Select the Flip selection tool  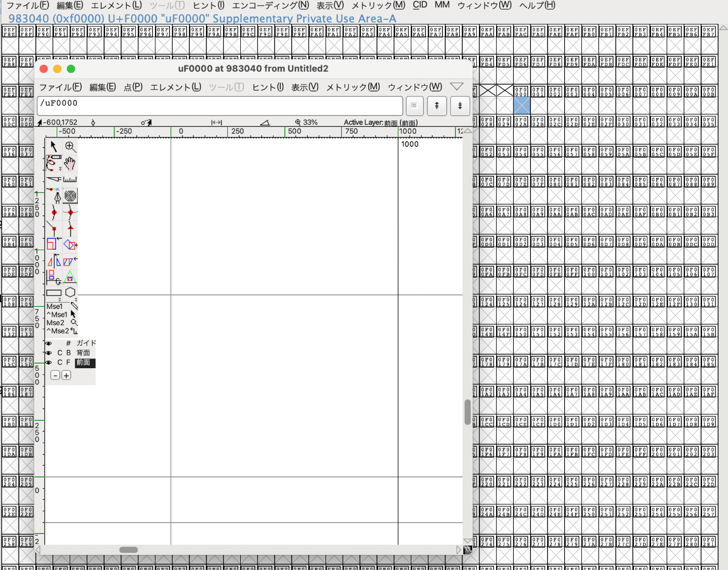(54, 261)
